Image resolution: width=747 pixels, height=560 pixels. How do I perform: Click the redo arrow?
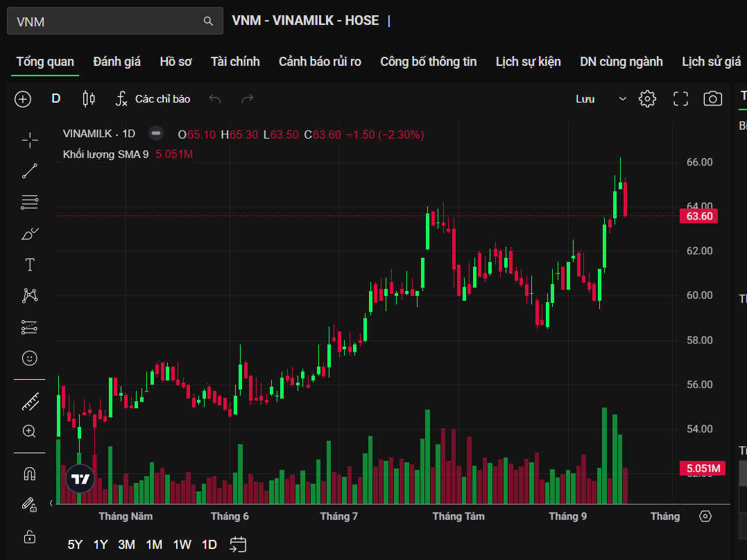(x=247, y=98)
